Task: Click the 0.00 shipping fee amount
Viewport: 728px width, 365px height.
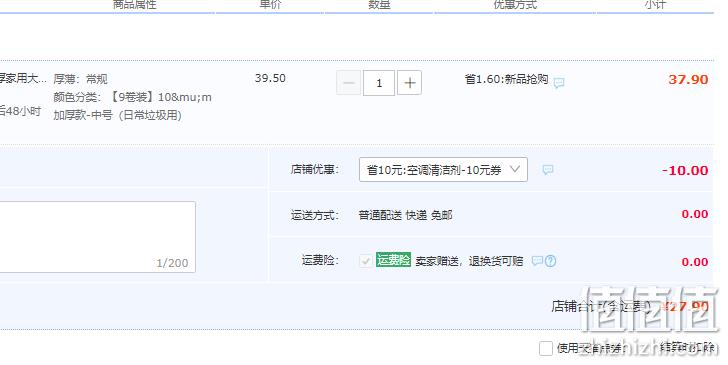Action: coord(695,214)
